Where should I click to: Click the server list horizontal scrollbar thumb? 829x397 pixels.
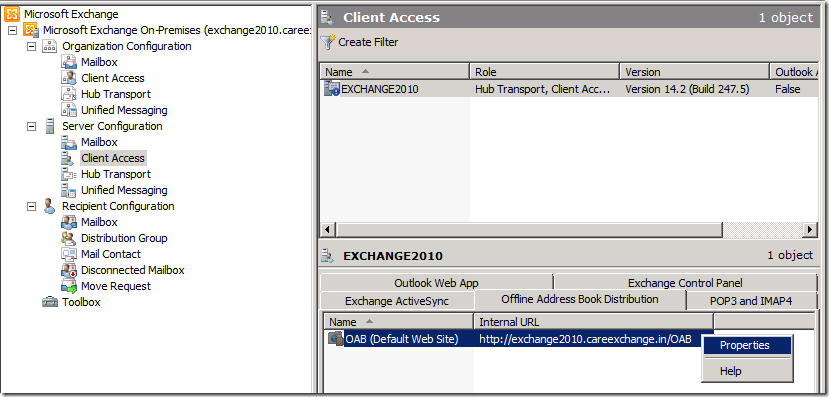pos(529,230)
